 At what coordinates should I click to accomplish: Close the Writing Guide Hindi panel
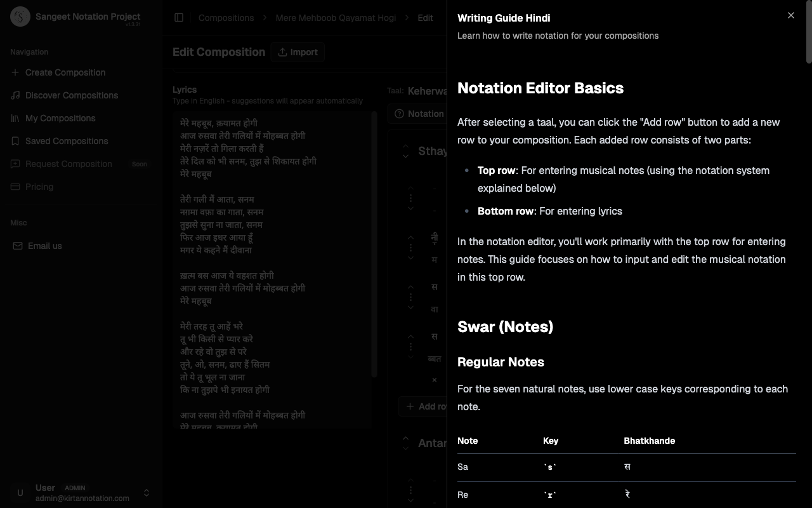tap(791, 15)
